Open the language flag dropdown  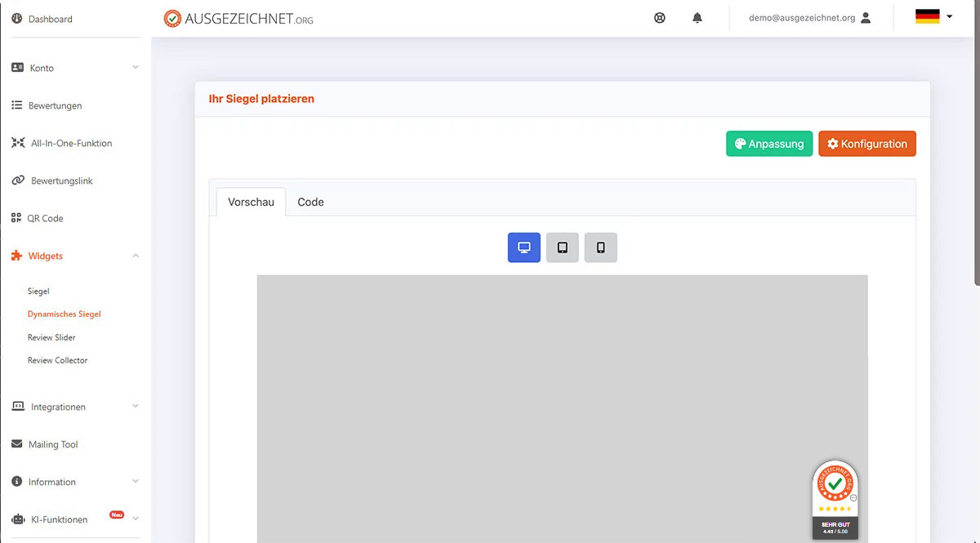coord(933,16)
